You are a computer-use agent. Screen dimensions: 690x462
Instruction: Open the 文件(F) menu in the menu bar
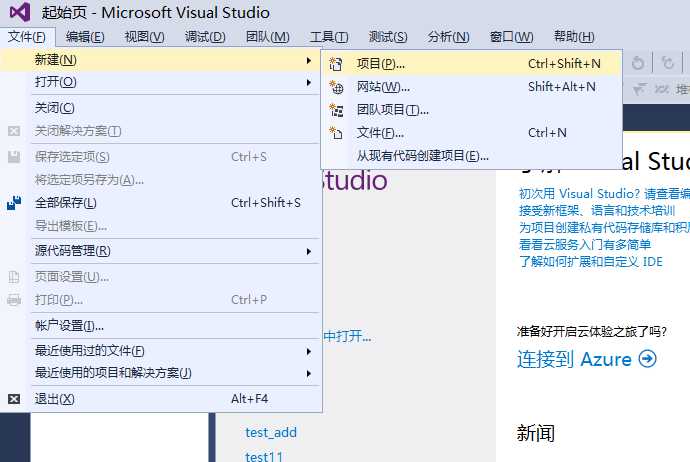(x=27, y=37)
